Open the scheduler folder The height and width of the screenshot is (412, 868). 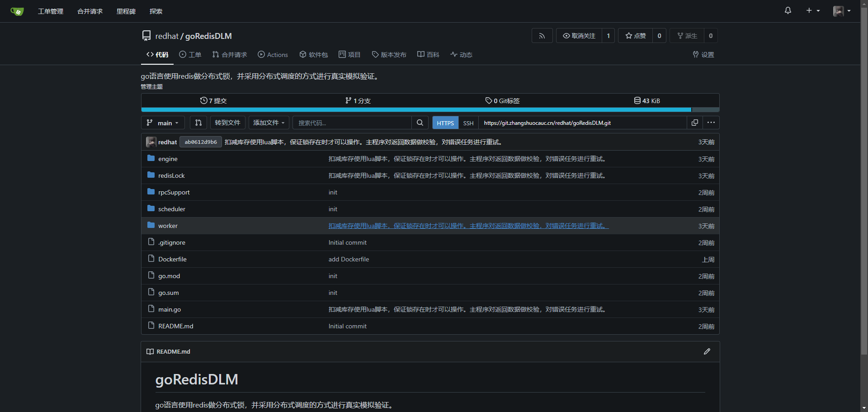[x=172, y=209]
